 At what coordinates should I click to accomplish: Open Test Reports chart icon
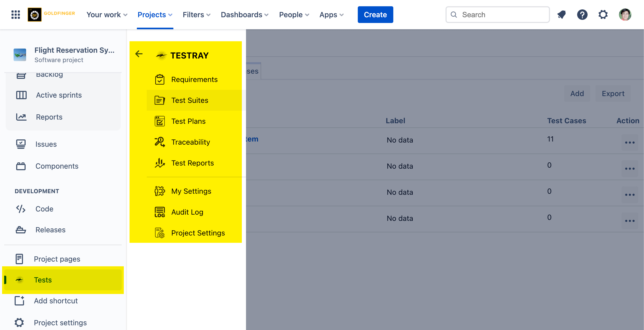pyautogui.click(x=160, y=163)
